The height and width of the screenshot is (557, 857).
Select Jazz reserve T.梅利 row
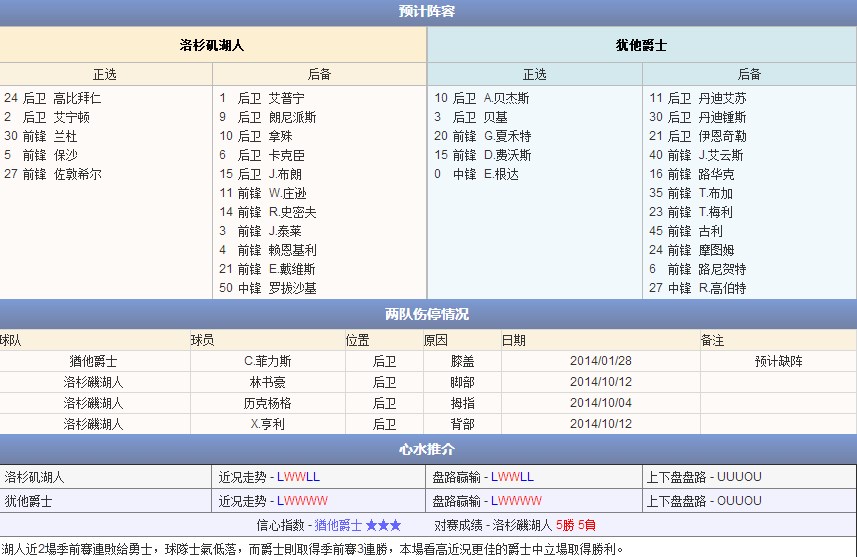pos(691,212)
